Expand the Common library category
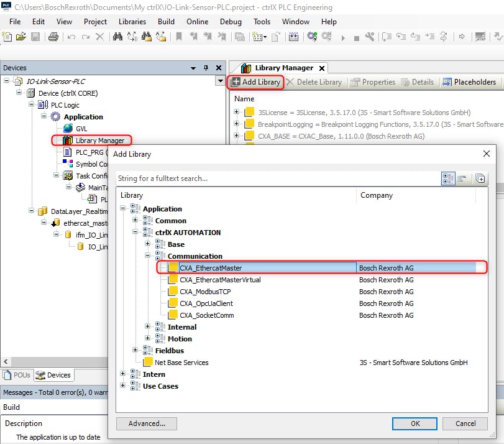 (x=135, y=220)
